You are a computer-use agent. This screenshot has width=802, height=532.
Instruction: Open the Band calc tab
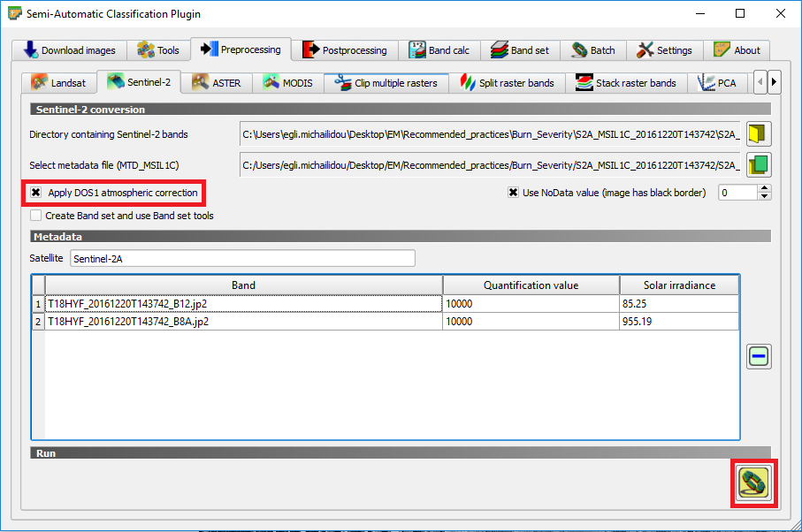coord(439,50)
